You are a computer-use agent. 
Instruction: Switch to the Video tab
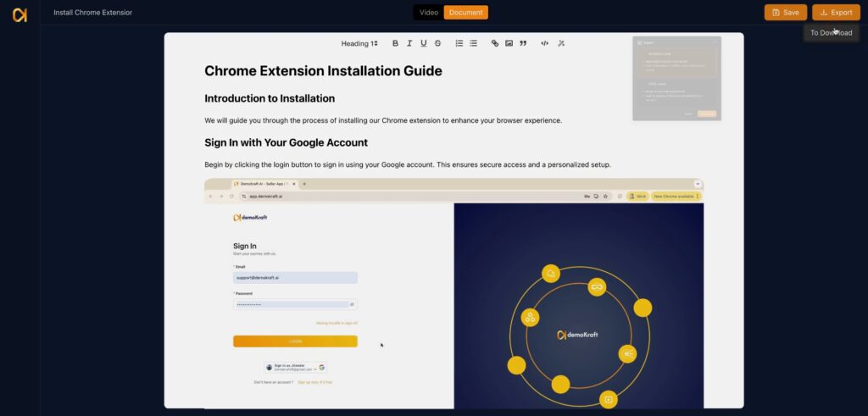pyautogui.click(x=429, y=13)
